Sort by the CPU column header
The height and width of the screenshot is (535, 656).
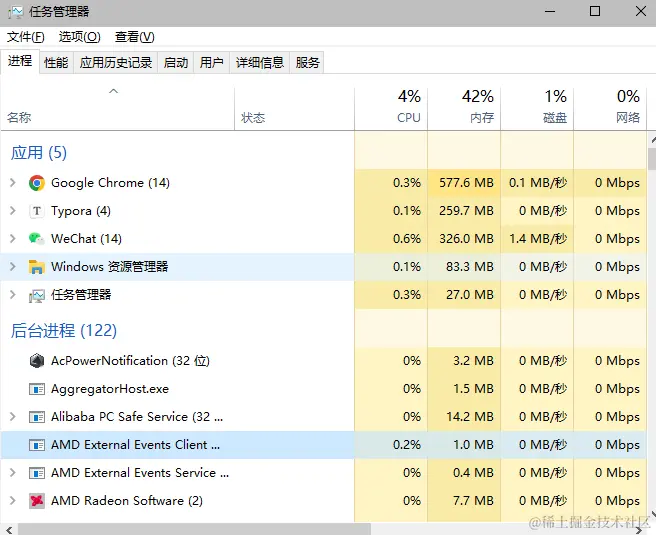click(391, 109)
